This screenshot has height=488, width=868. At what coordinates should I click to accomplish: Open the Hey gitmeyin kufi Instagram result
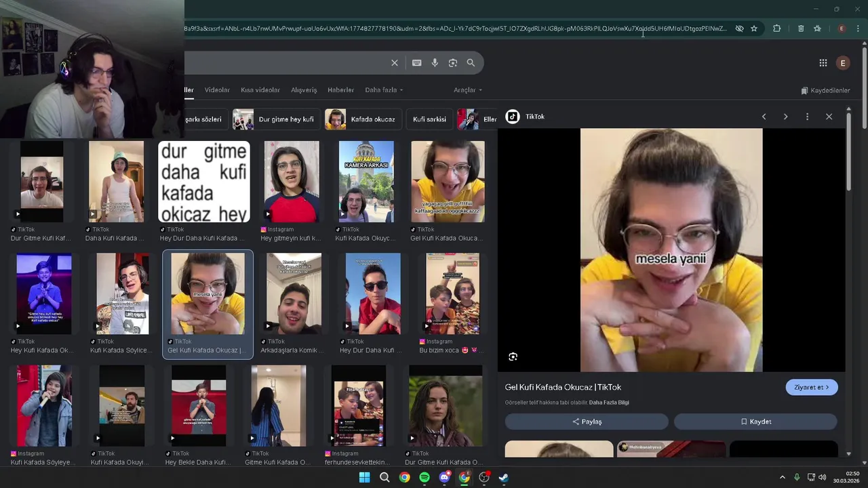[x=292, y=182]
